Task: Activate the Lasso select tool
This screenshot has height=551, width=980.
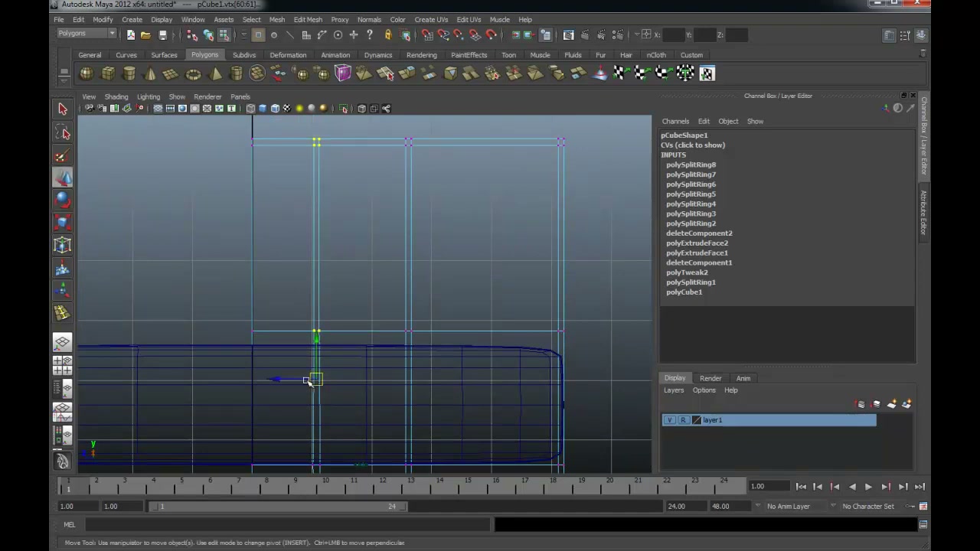Action: (63, 133)
